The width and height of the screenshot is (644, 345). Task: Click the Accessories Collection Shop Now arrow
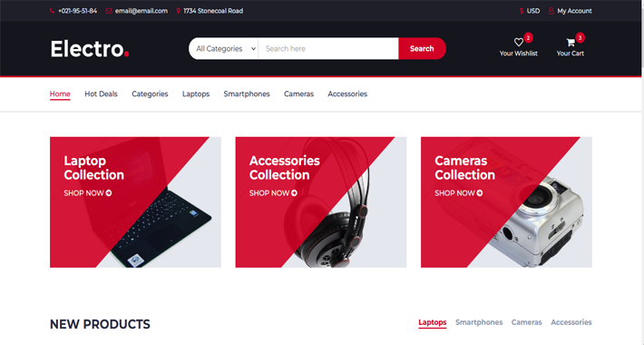[294, 192]
